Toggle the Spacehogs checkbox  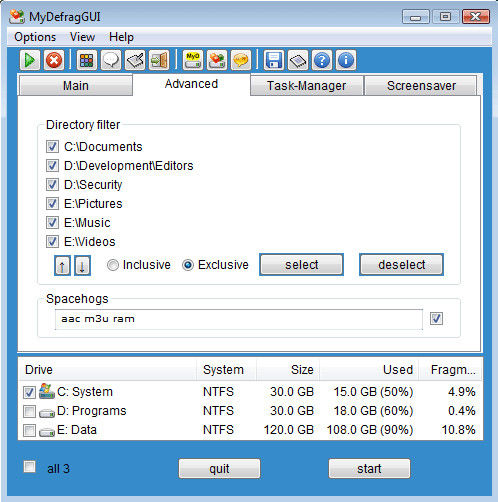[436, 318]
